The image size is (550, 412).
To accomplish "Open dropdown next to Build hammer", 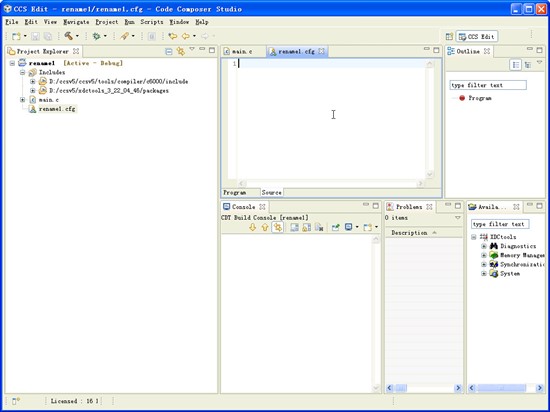I will (77, 36).
